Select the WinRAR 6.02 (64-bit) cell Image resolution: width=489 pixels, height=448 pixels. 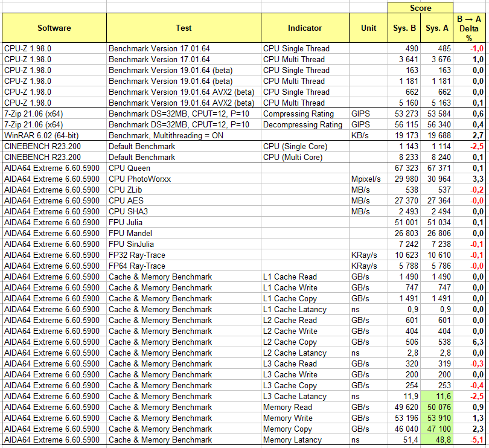click(54, 135)
